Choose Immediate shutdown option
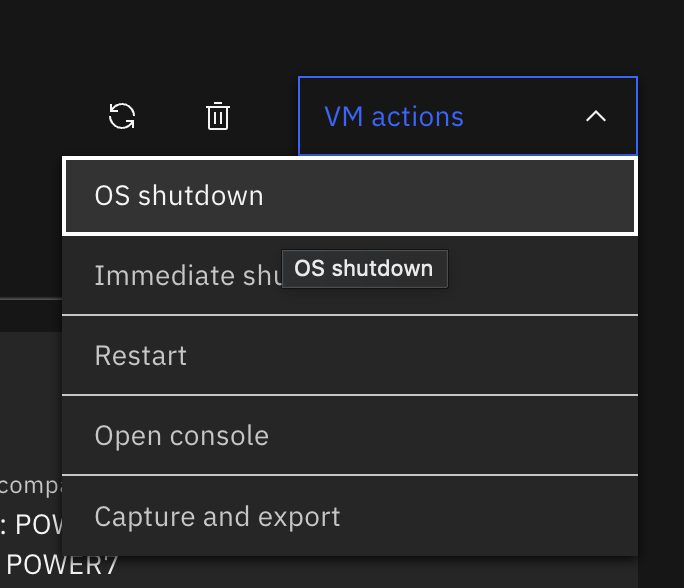The height and width of the screenshot is (588, 684). pos(350,275)
